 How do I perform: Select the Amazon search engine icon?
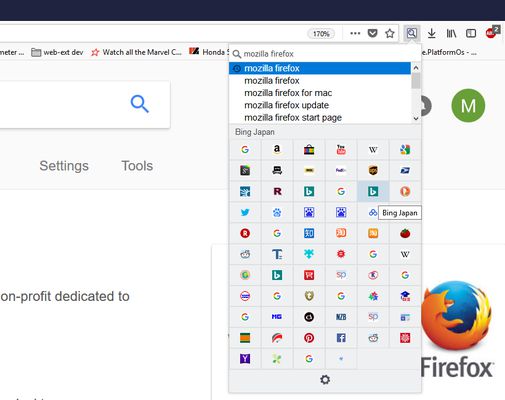point(277,150)
